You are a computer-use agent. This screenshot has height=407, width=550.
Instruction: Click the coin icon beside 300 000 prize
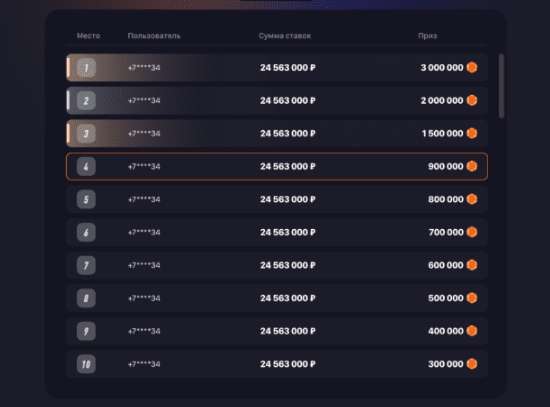(x=472, y=364)
